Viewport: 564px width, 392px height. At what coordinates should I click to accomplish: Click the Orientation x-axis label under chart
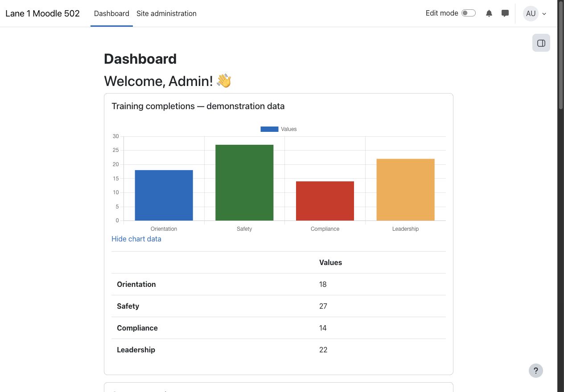tap(164, 229)
